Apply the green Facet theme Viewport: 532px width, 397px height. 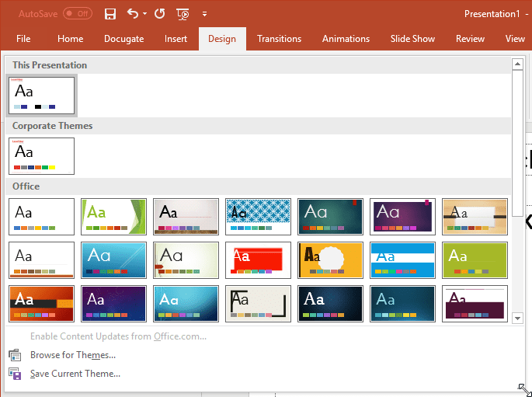[113, 217]
